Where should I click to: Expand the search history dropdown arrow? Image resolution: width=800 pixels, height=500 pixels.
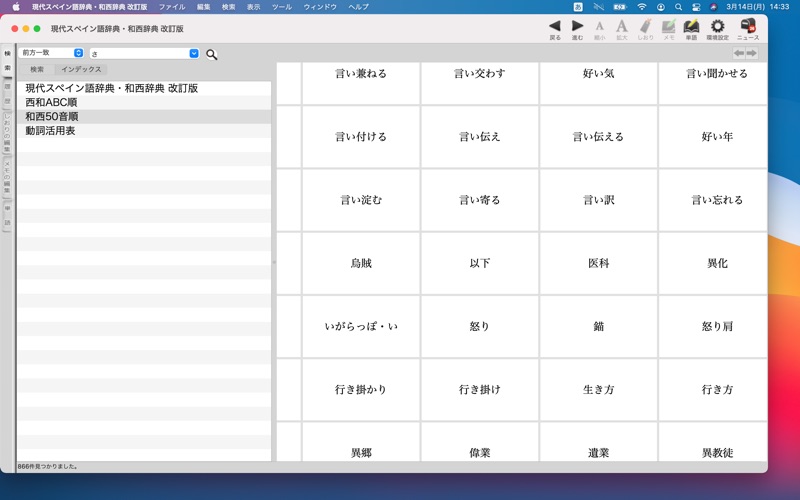click(x=194, y=54)
